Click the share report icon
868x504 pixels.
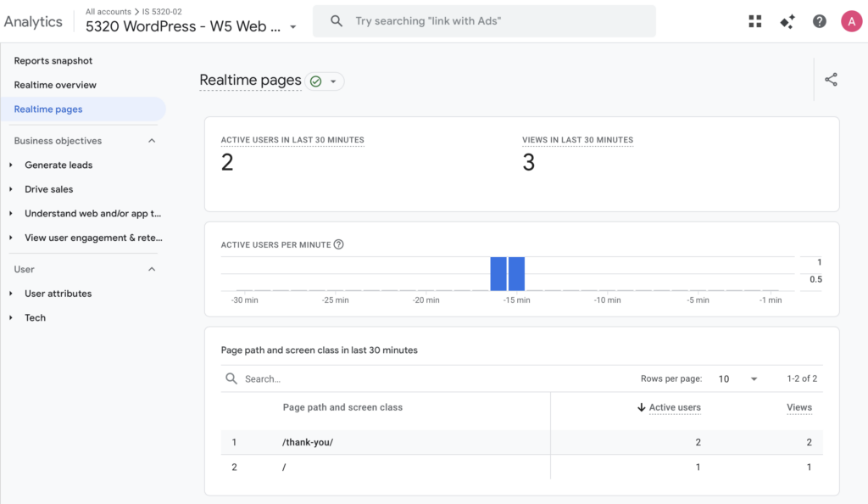[831, 80]
